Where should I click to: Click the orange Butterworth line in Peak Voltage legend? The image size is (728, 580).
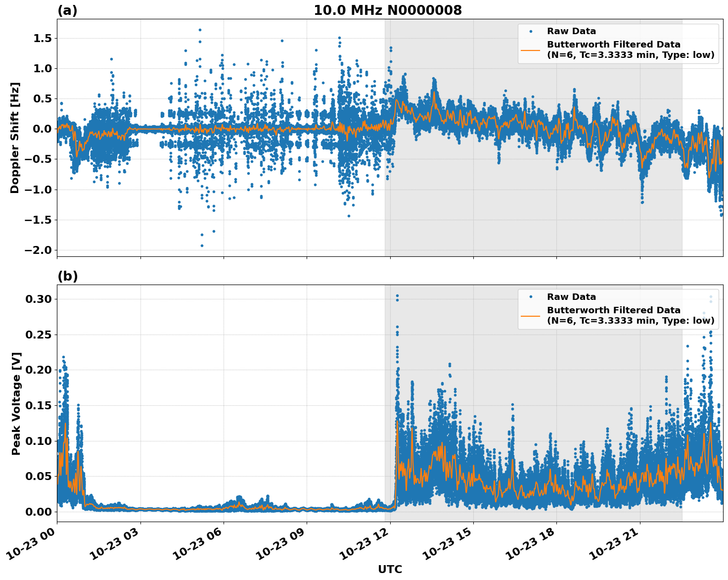(531, 316)
